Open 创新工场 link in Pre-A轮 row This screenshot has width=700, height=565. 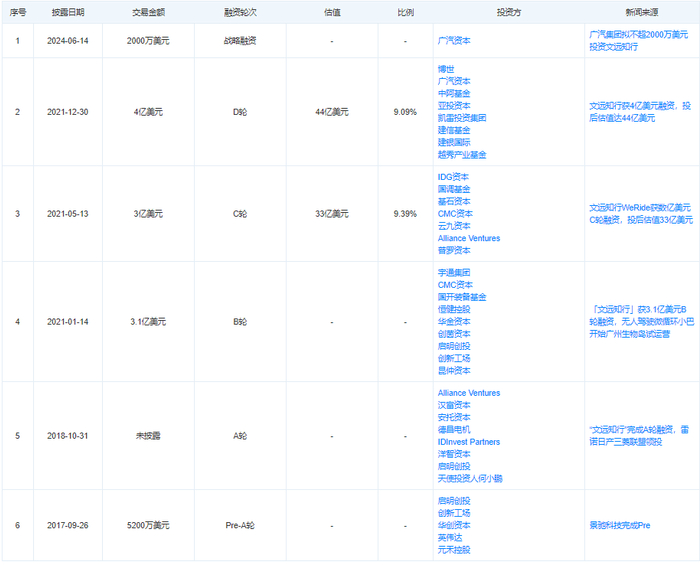click(x=454, y=513)
